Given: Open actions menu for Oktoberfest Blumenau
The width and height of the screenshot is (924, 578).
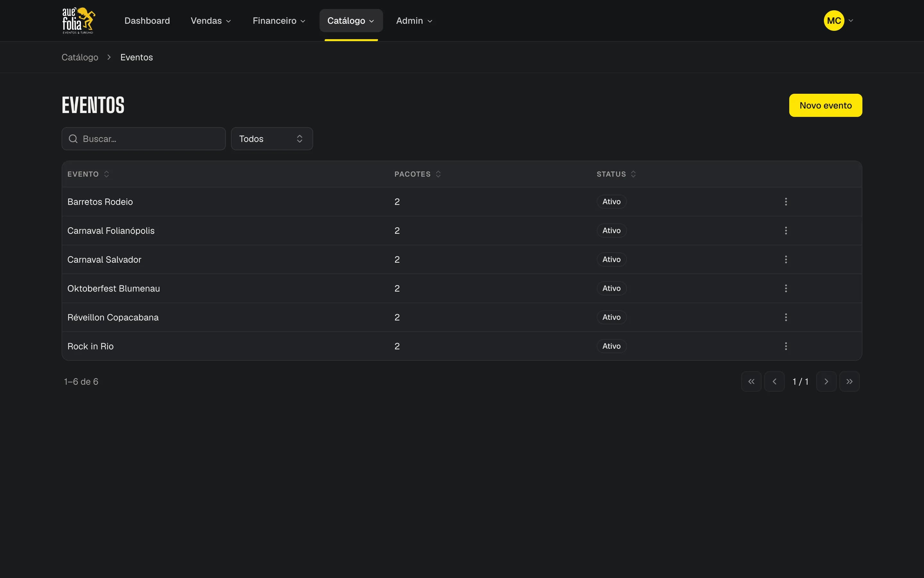Looking at the screenshot, I should coord(786,288).
